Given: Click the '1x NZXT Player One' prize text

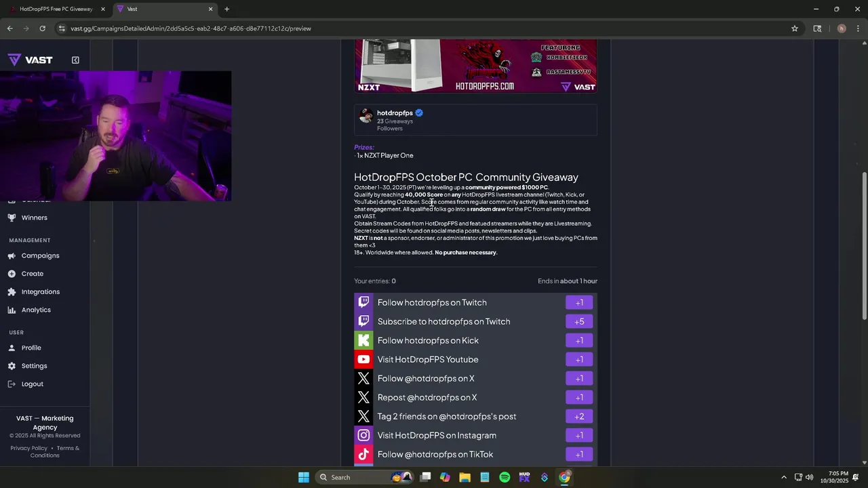Looking at the screenshot, I should point(384,155).
